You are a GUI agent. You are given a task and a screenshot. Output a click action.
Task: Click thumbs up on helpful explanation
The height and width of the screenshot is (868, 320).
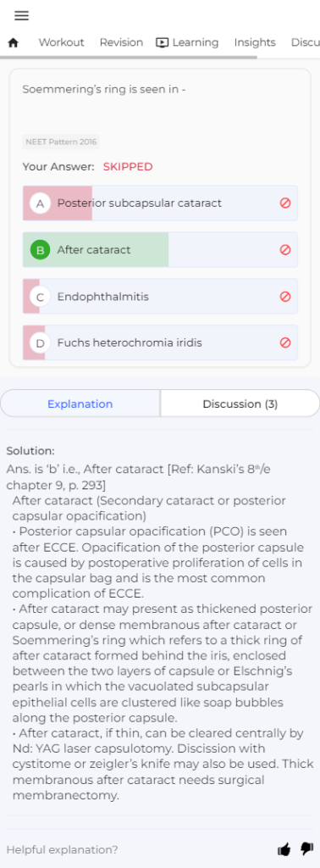click(x=284, y=849)
